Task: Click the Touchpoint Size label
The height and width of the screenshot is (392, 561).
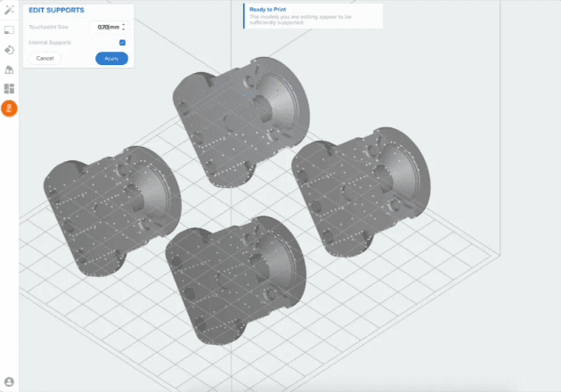Action: pyautogui.click(x=48, y=28)
